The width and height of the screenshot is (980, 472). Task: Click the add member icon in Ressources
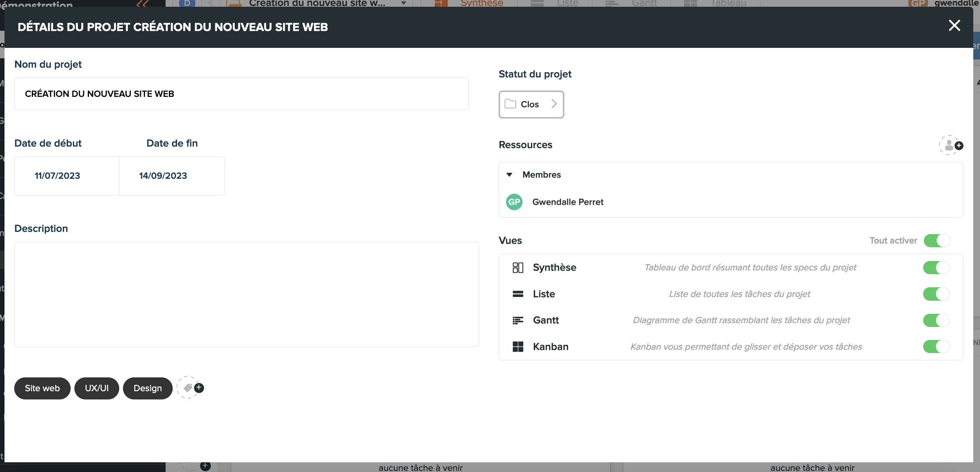(x=950, y=145)
